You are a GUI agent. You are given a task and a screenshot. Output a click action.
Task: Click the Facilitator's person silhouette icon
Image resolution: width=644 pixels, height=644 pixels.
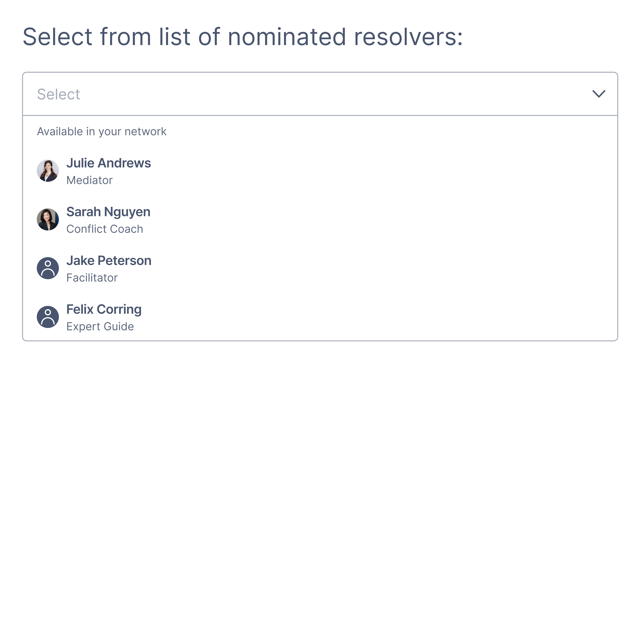coord(48,268)
